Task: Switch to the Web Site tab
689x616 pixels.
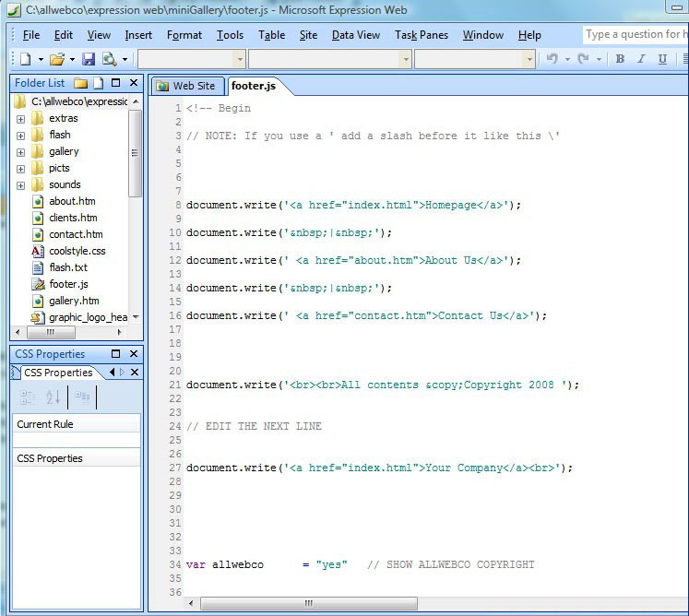Action: [187, 86]
